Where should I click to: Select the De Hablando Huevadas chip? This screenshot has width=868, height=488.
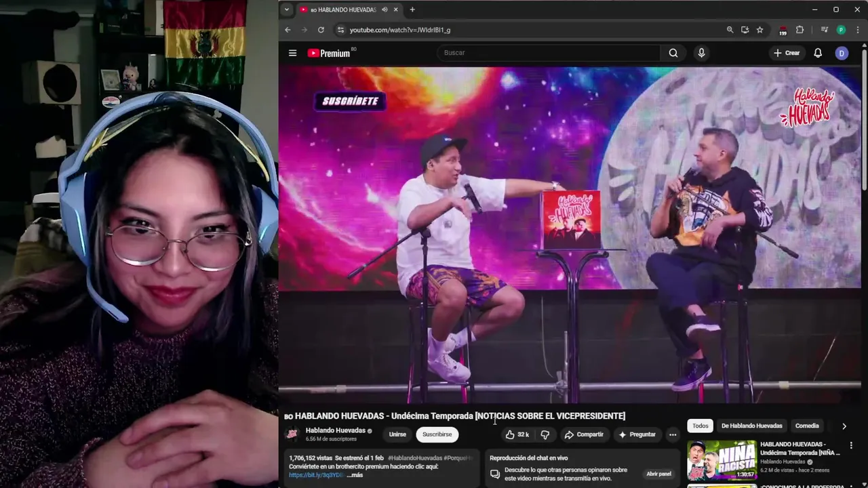click(x=751, y=426)
